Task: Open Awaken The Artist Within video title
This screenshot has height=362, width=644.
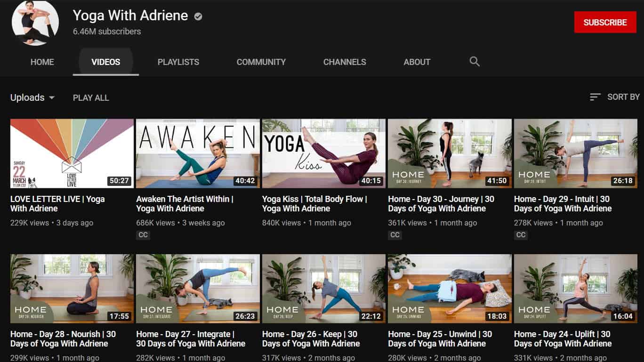Action: pyautogui.click(x=185, y=204)
